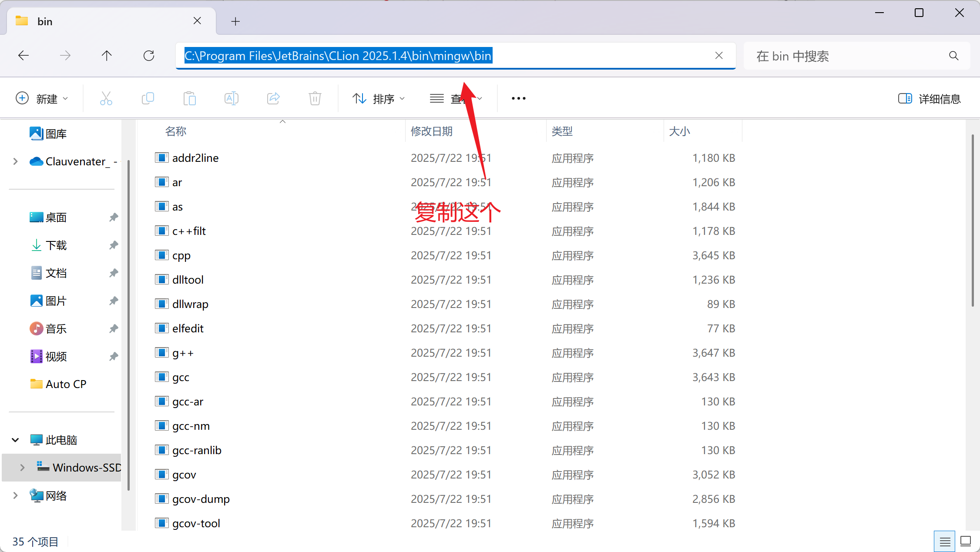The image size is (980, 552).
Task: Go up one folder level
Action: tap(107, 56)
